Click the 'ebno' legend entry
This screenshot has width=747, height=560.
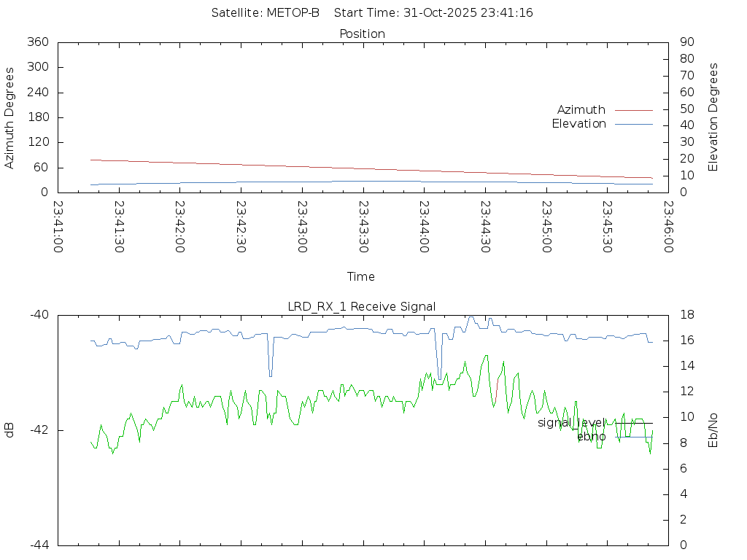pos(591,437)
